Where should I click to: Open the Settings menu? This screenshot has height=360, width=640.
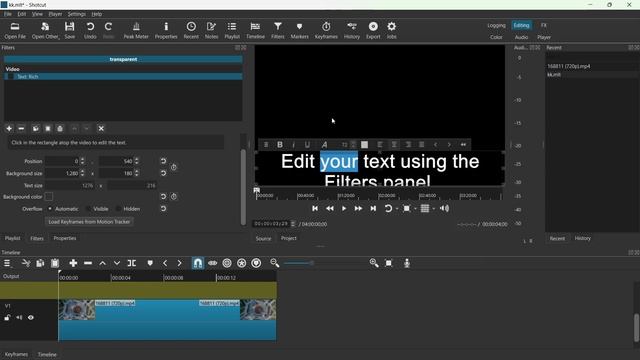point(77,14)
